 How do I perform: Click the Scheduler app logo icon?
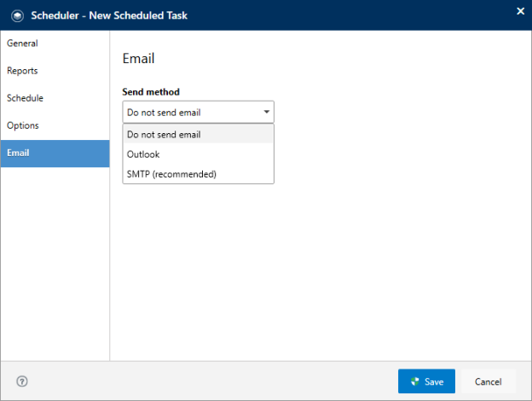(x=17, y=15)
